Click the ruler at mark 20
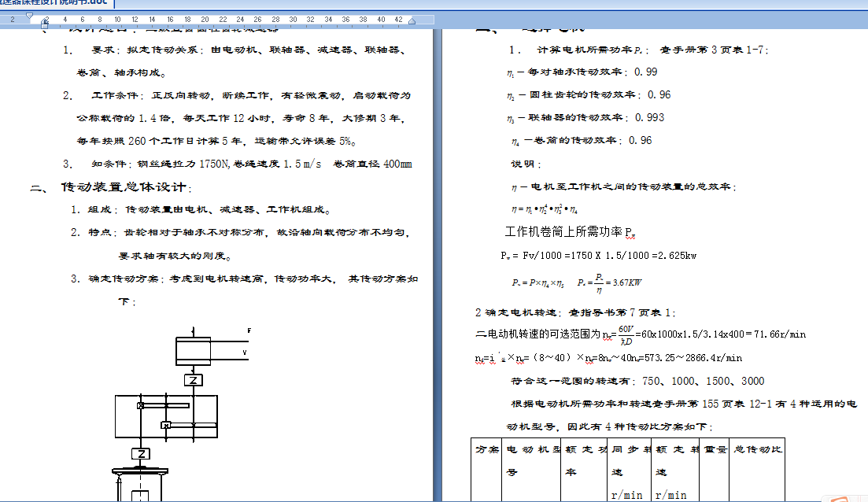The height and width of the screenshot is (502, 868). click(205, 20)
